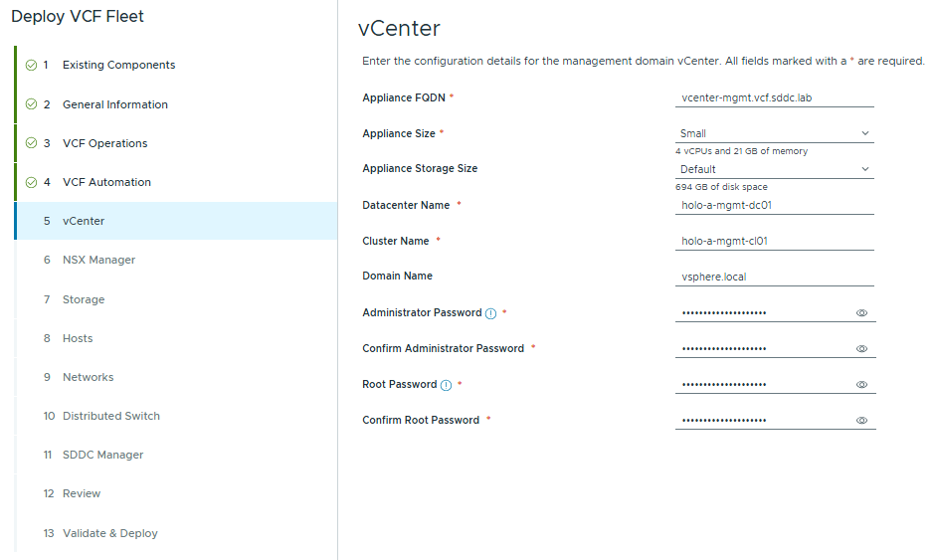Click the Existing Components green checkmark icon
934x560 pixels.
coord(31,66)
